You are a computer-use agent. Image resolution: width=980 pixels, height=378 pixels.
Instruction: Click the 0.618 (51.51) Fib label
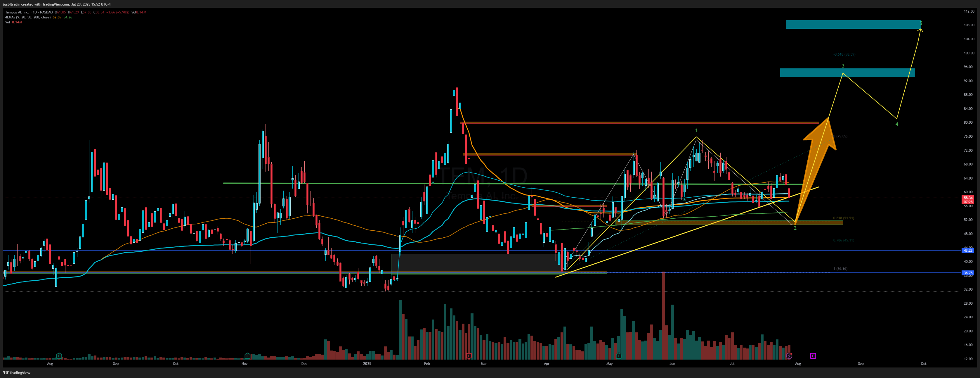pos(843,218)
